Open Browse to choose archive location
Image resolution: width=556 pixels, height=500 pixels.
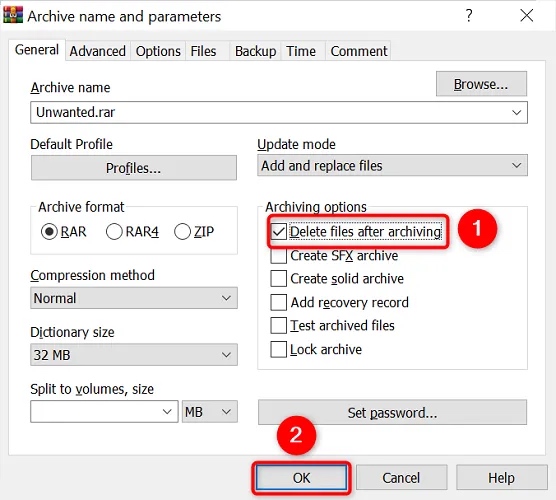(x=481, y=84)
